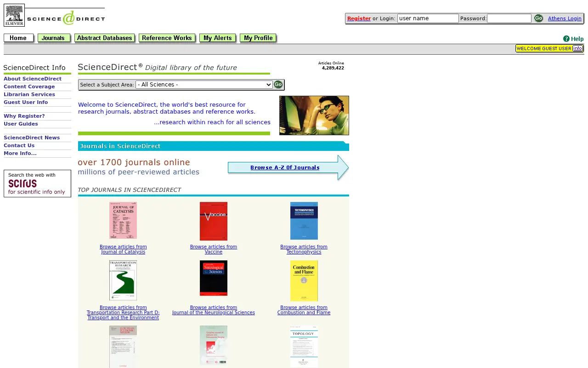Click the ScienceDirect header logo
Image resolution: width=588 pixels, height=368 pixels.
pyautogui.click(x=66, y=18)
